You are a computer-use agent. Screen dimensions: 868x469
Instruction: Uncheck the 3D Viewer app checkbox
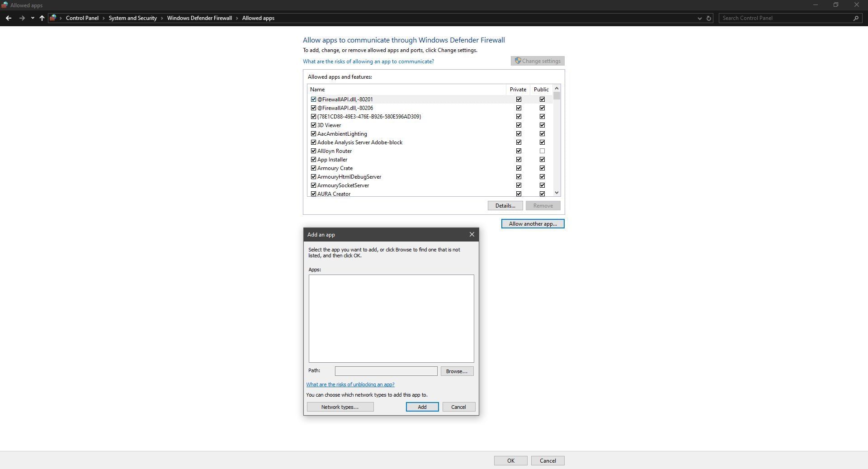[313, 125]
